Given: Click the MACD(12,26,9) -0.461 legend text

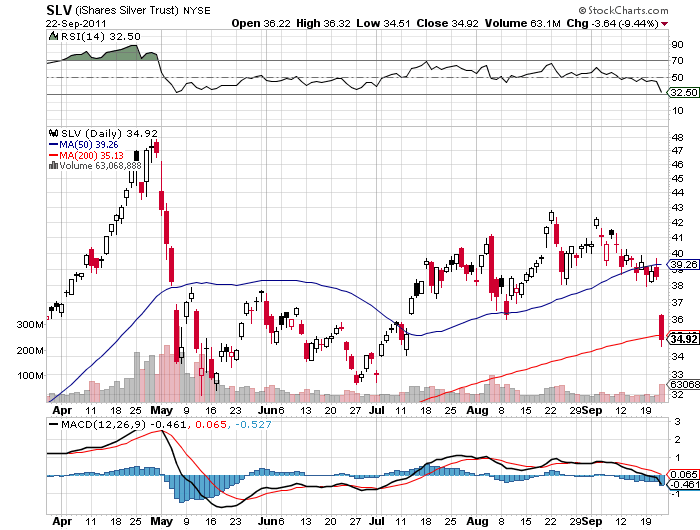Looking at the screenshot, I should click(123, 424).
